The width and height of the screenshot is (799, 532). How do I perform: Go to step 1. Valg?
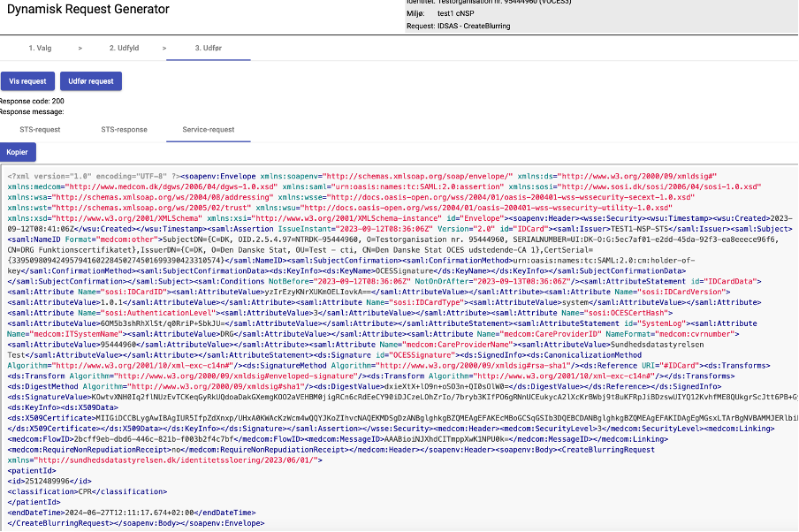tap(42, 47)
